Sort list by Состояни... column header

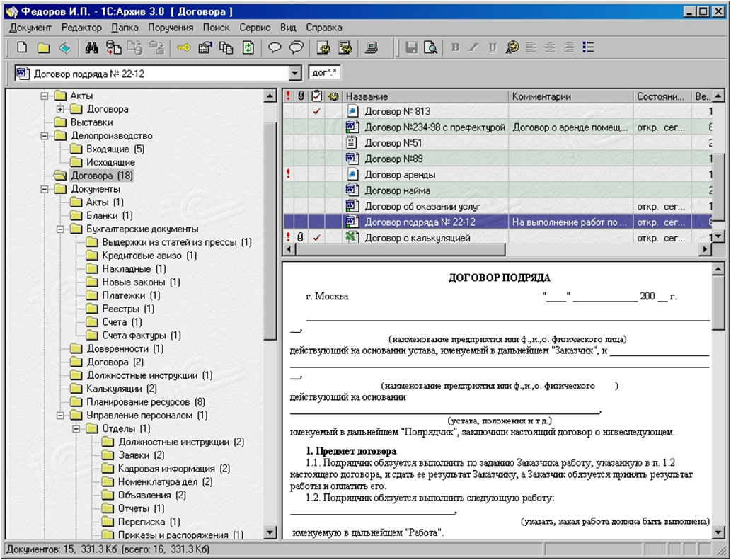[x=662, y=96]
